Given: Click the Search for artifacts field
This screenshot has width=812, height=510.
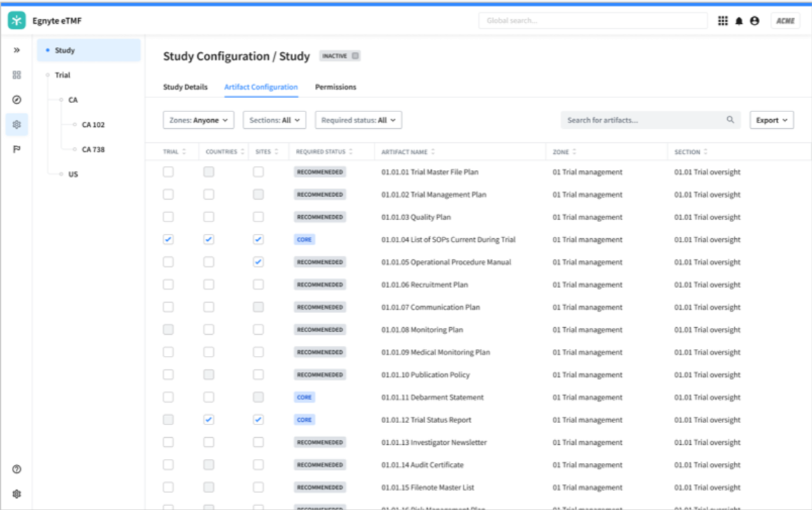Looking at the screenshot, I should tap(645, 120).
